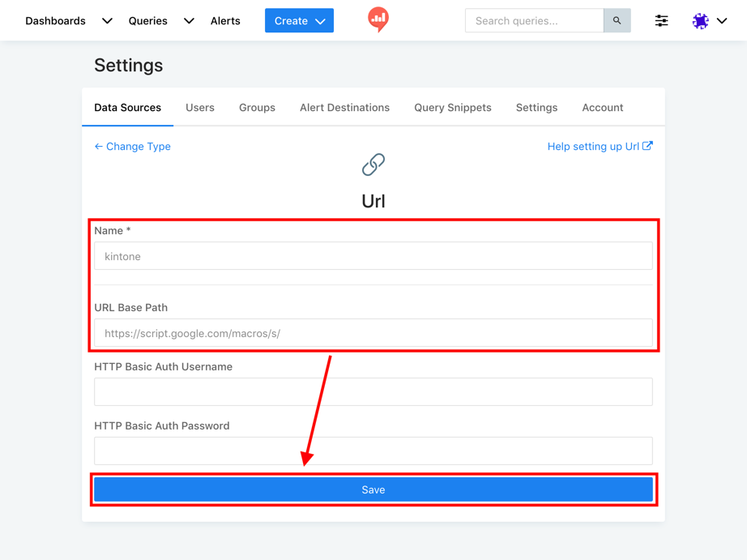Screen dimensions: 747x560
Task: Switch to the Users tab
Action: 199,108
